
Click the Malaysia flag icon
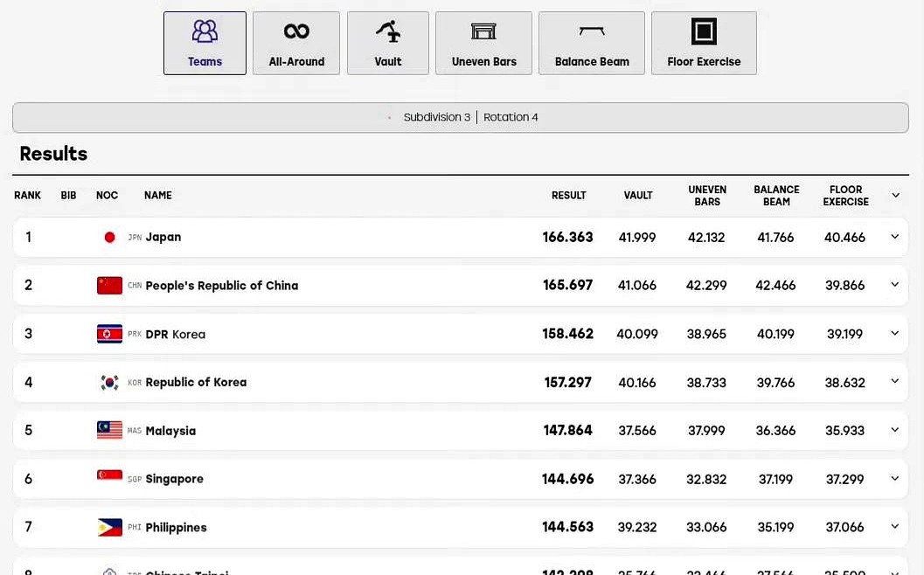109,430
